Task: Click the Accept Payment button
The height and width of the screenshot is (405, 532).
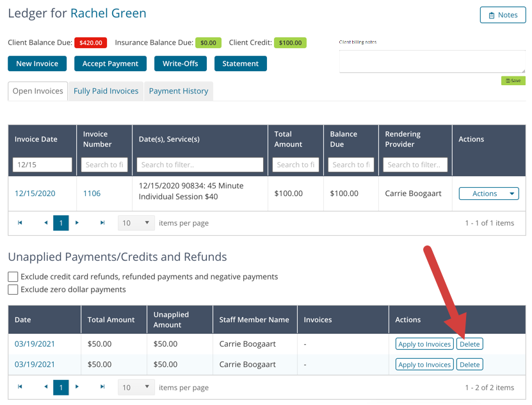Action: pyautogui.click(x=111, y=63)
